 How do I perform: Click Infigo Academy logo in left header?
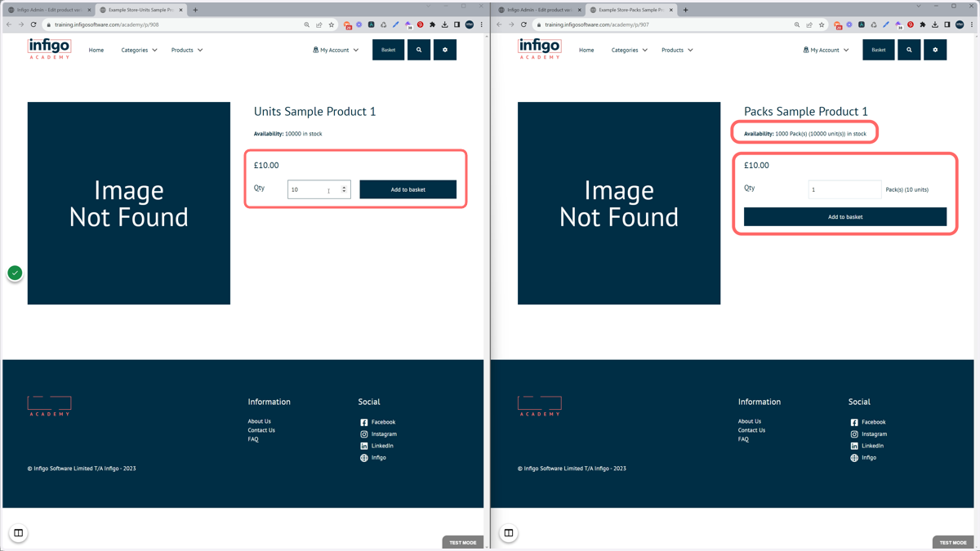point(49,49)
